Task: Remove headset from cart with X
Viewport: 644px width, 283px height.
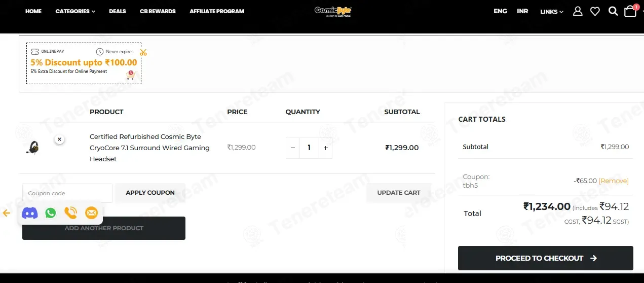Action: point(59,139)
